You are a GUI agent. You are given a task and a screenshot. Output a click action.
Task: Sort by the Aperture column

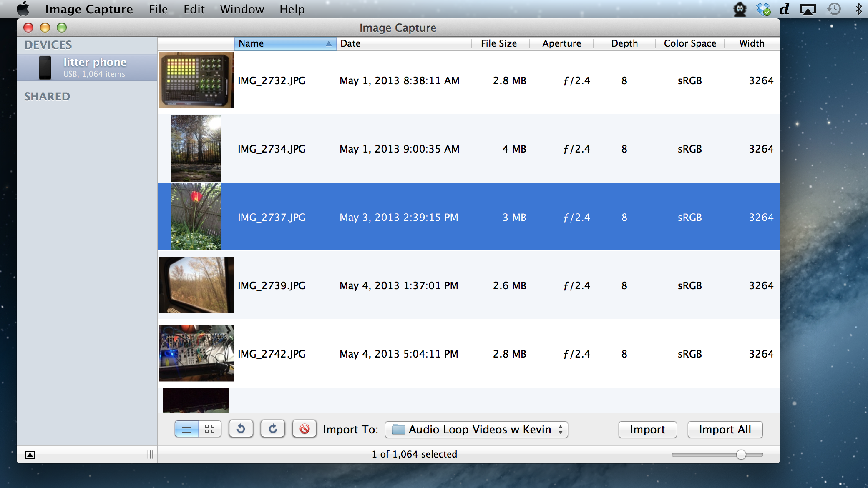[x=561, y=43]
